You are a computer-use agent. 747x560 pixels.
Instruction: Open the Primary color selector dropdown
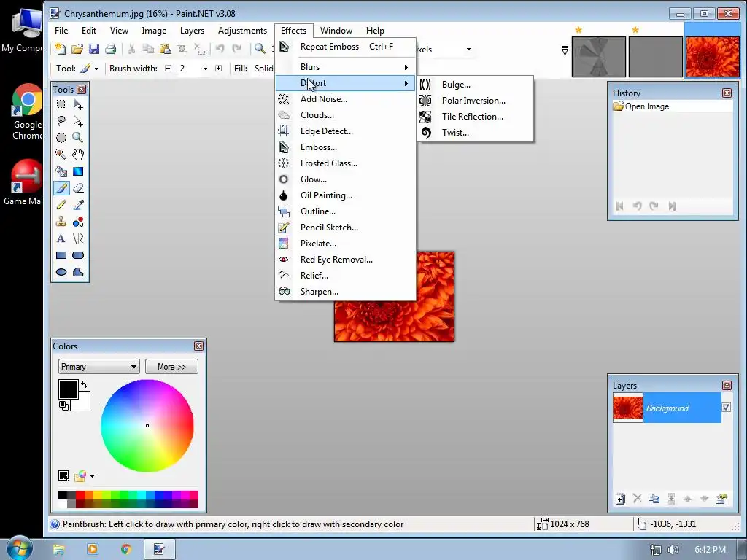pyautogui.click(x=99, y=367)
